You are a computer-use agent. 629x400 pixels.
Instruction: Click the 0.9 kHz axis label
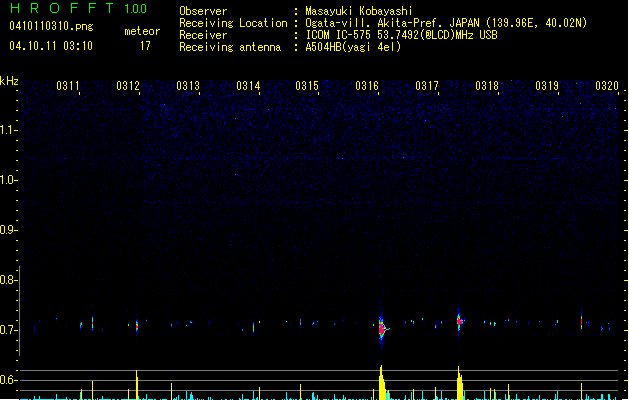(x=9, y=230)
